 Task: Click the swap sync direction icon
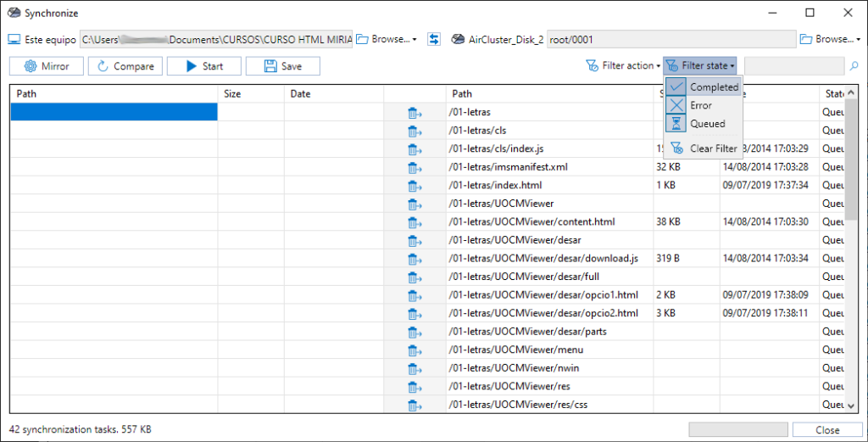(434, 39)
